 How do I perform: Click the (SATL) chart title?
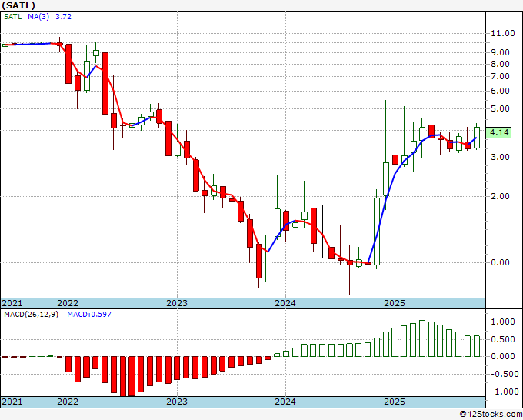tap(18, 5)
